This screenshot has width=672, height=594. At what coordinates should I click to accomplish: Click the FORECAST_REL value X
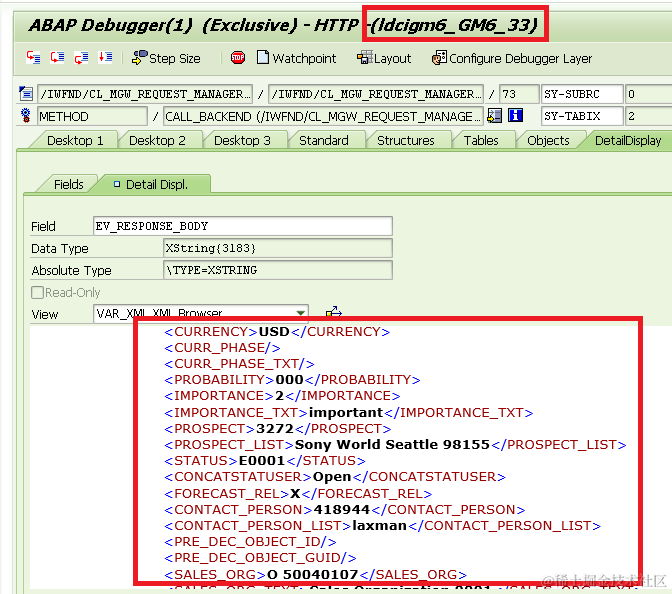[x=295, y=494]
